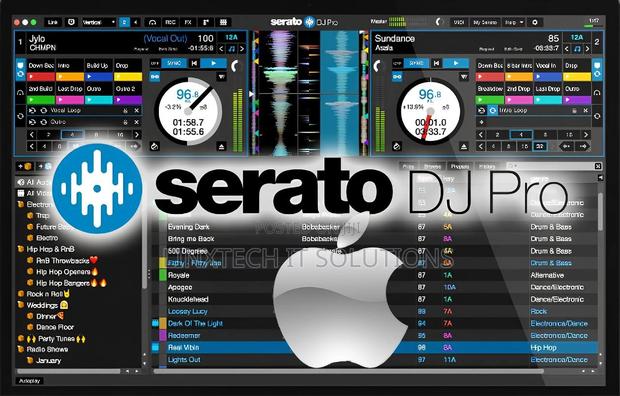620x396 pixels.
Task: Open the Vertical display mode dropdown
Action: tap(98, 22)
